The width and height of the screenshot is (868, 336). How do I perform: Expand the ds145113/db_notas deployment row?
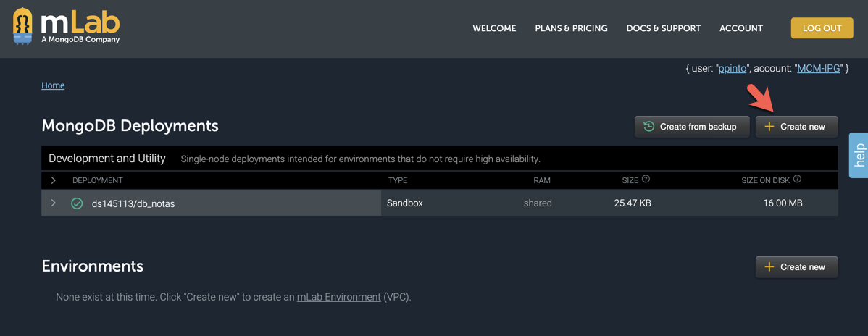[x=54, y=203]
